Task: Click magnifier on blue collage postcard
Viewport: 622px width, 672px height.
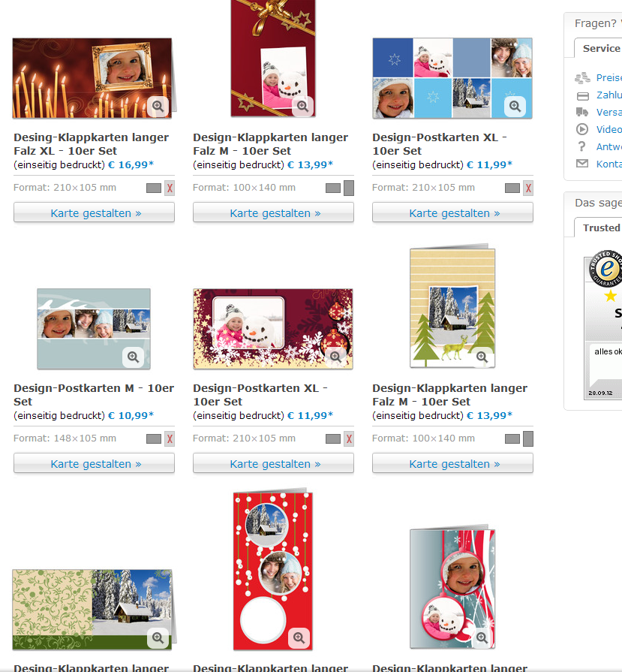Action: (515, 107)
